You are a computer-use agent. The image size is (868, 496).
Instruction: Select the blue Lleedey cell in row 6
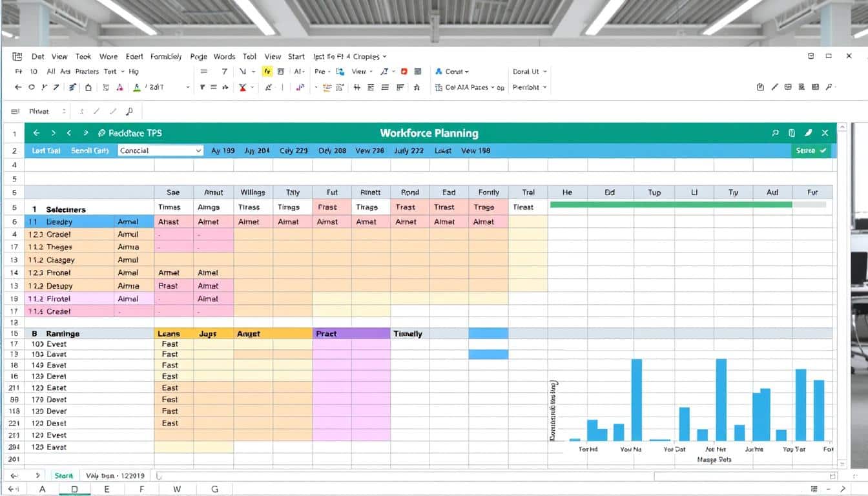pos(70,222)
